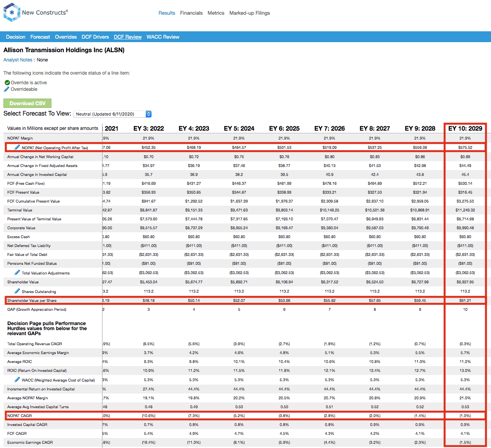
Task: Click the 'Terminal Value' row label
Action: pos(20,210)
